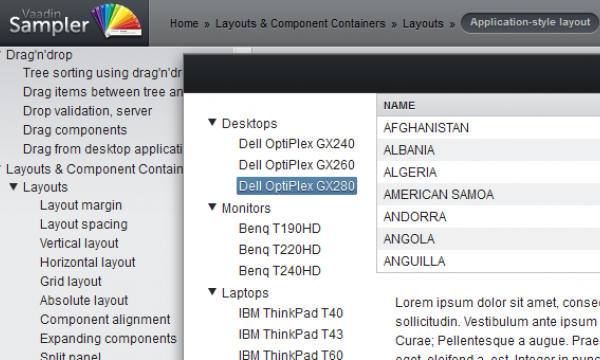Select Dell OptiPlex GX260
The height and width of the screenshot is (360, 600).
297,165
